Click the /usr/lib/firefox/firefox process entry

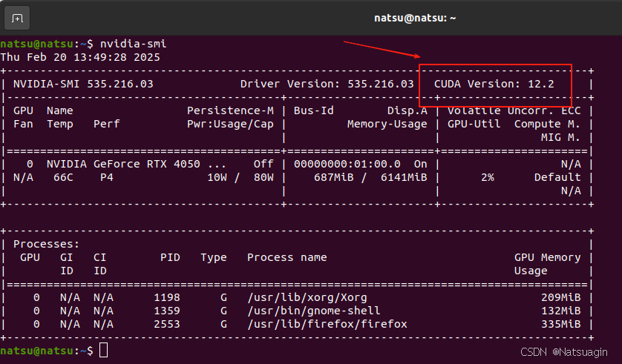pyautogui.click(x=327, y=324)
